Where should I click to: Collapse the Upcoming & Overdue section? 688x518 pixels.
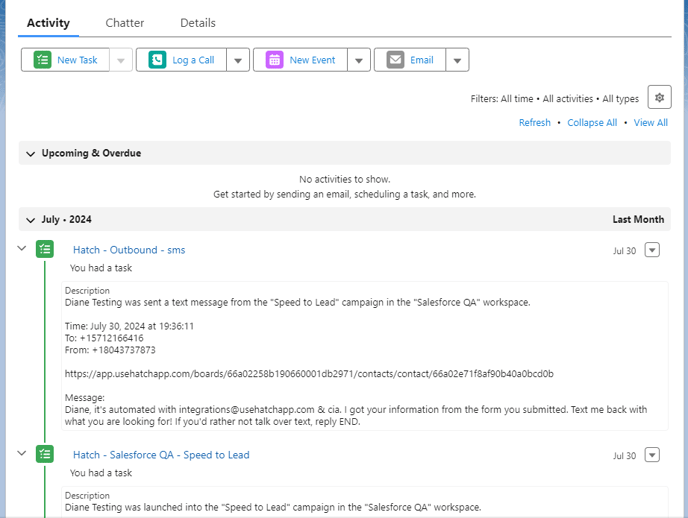pyautogui.click(x=31, y=154)
